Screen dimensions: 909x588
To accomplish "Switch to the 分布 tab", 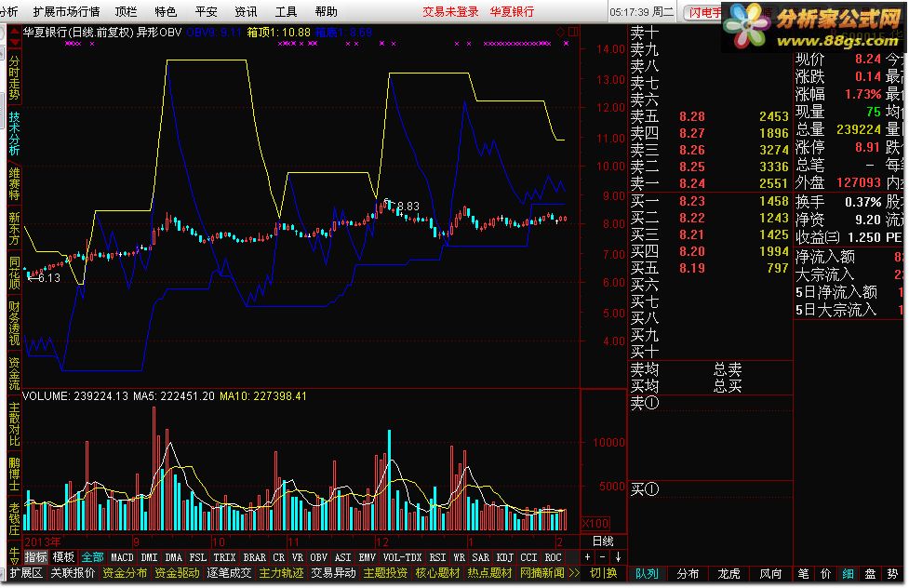I will (688, 573).
